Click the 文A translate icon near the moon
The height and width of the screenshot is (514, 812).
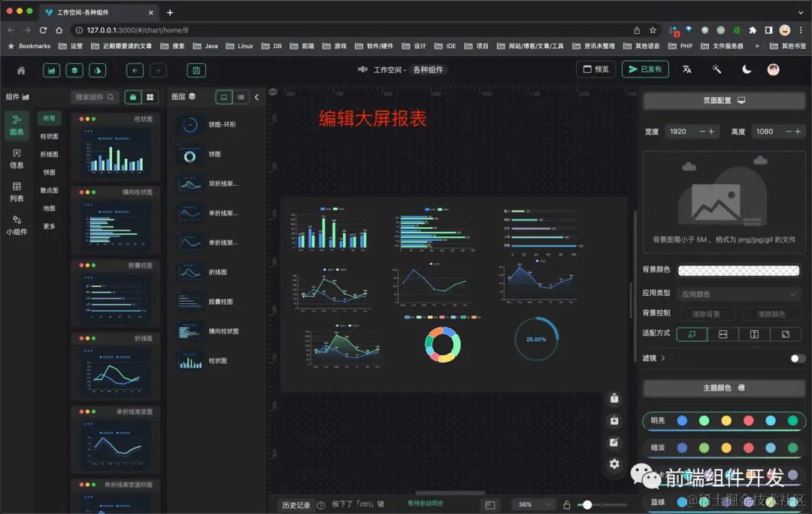pyautogui.click(x=685, y=69)
